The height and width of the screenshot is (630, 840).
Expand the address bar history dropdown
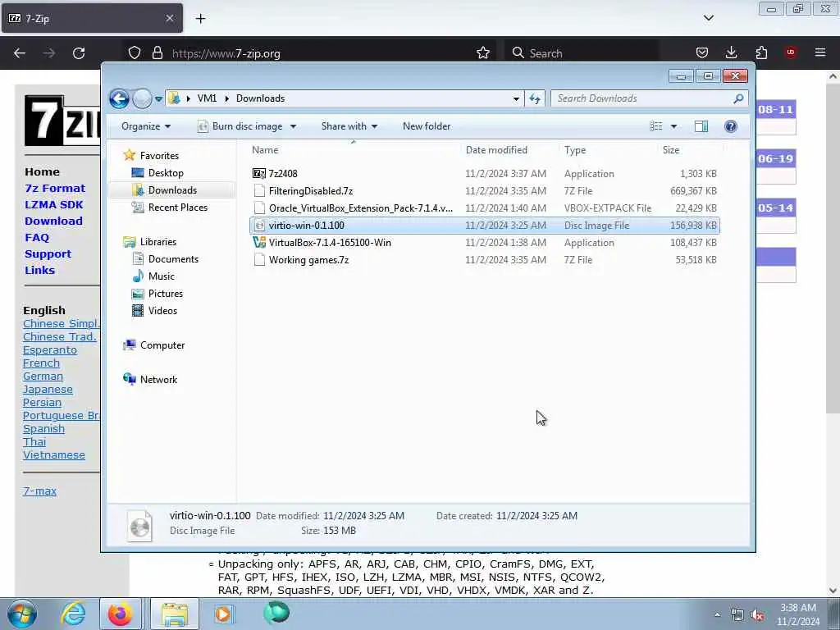click(x=516, y=98)
